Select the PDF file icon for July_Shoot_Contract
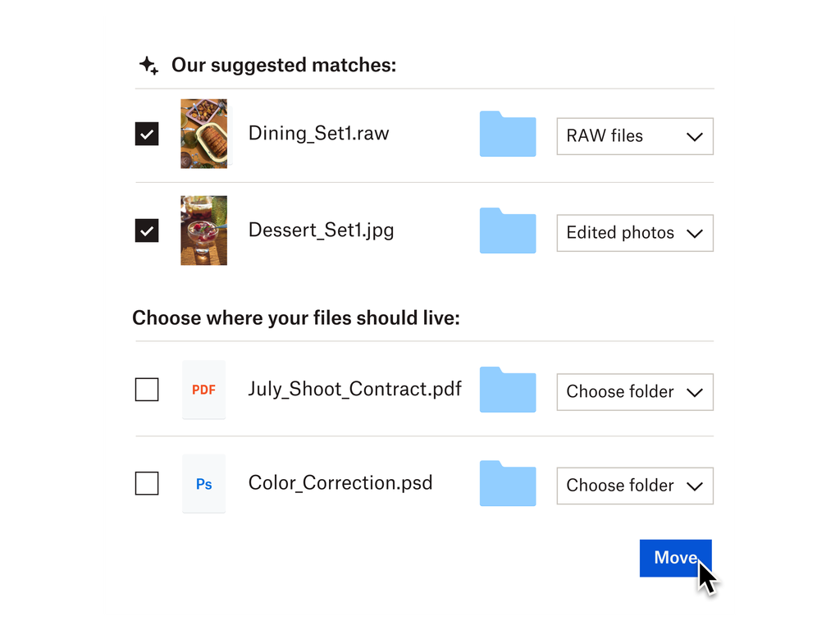The width and height of the screenshot is (840, 630). click(x=203, y=389)
